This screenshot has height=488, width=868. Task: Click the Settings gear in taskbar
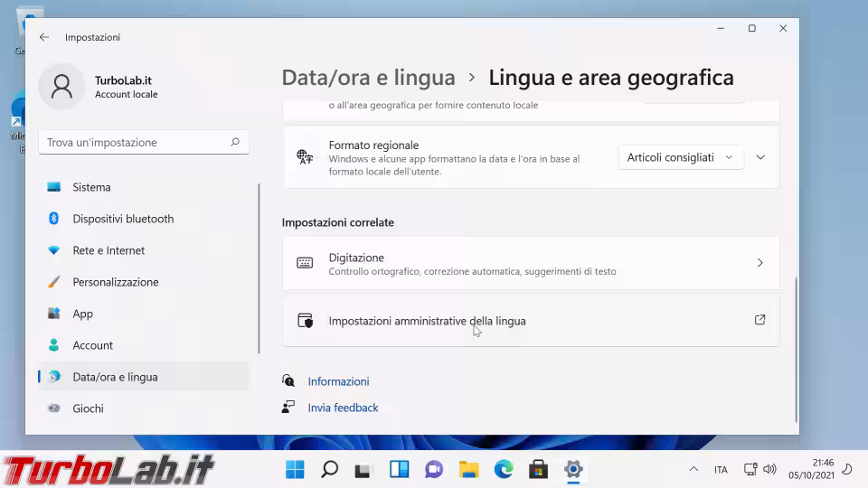click(x=573, y=470)
